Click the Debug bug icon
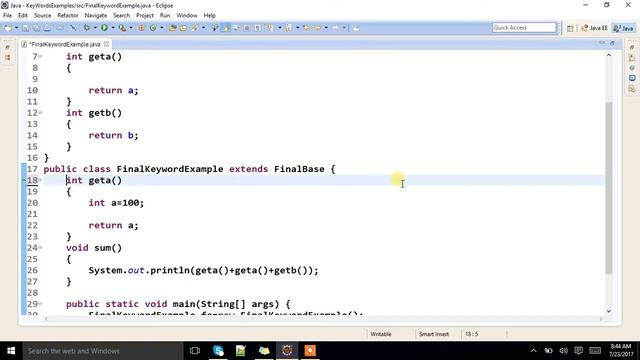640x360 pixels. click(87, 28)
